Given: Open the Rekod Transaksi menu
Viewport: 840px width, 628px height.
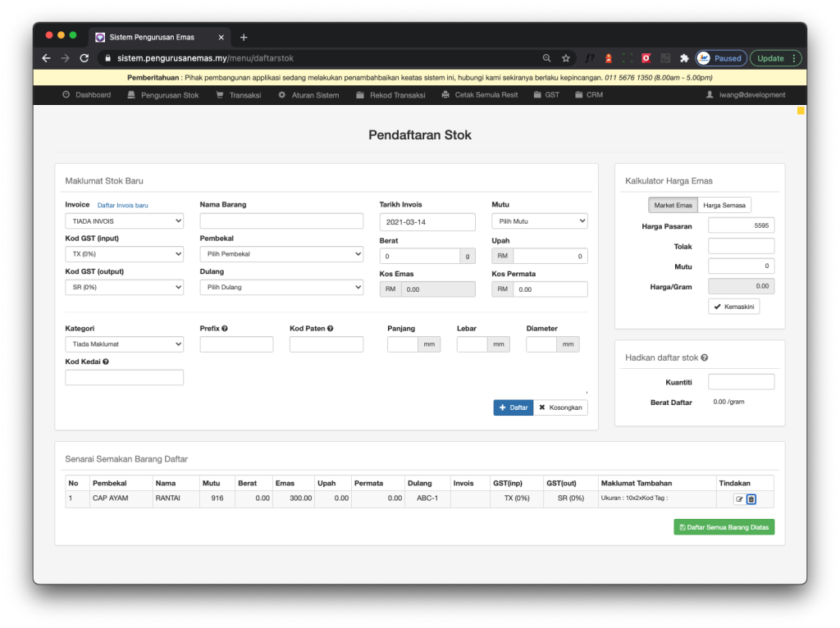Looking at the screenshot, I should click(391, 95).
